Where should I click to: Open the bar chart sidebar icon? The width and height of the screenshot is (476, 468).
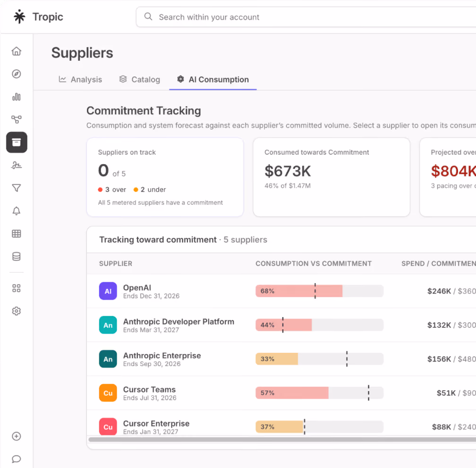(x=17, y=97)
